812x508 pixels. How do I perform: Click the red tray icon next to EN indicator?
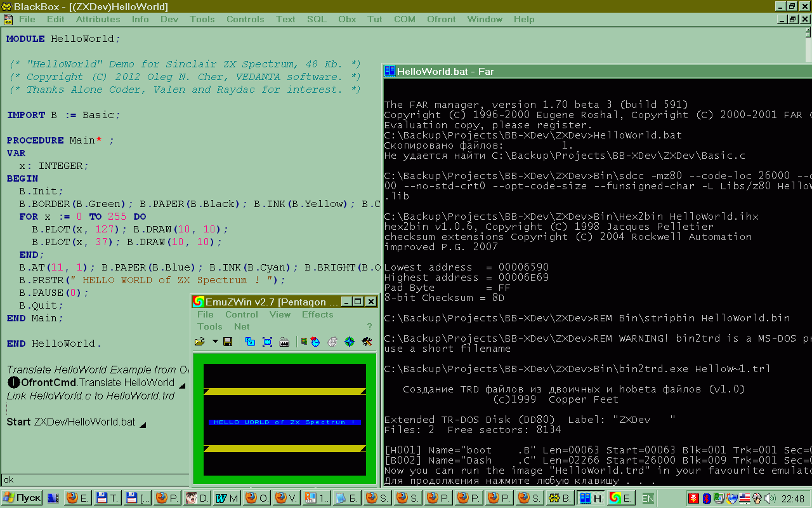coord(694,498)
